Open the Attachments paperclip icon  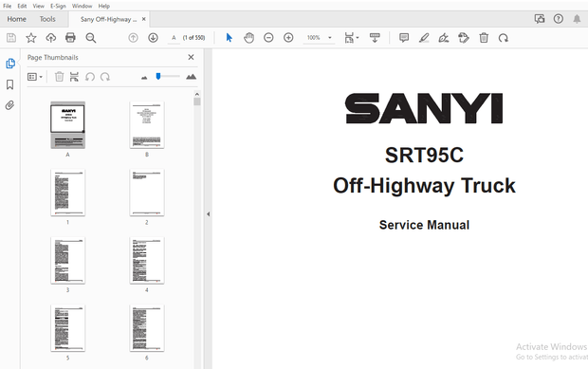10,105
